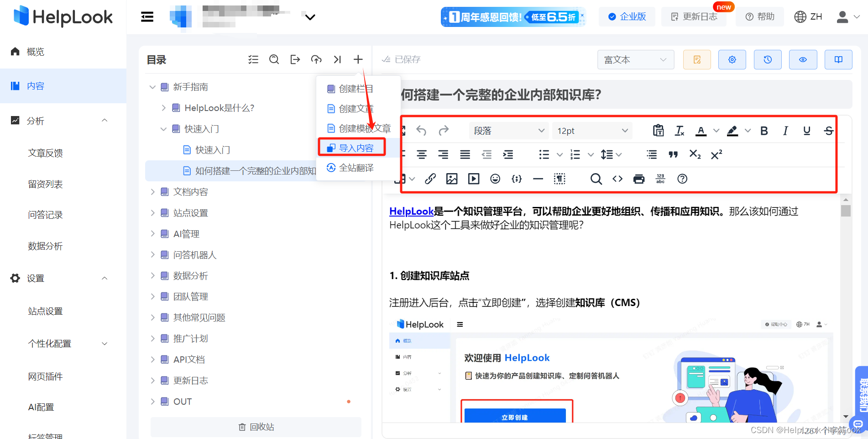Image resolution: width=868 pixels, height=439 pixels.
Task: Expand the project switcher chevron in header
Action: [310, 17]
